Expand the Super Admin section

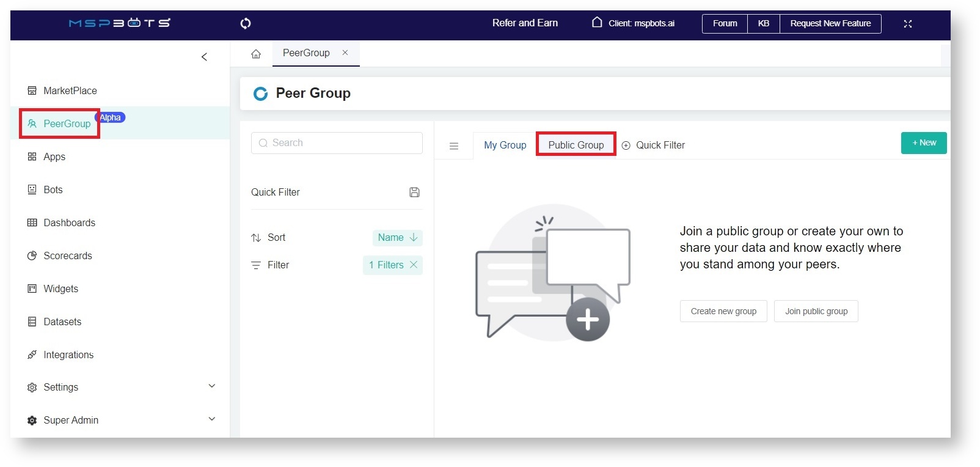click(212, 419)
